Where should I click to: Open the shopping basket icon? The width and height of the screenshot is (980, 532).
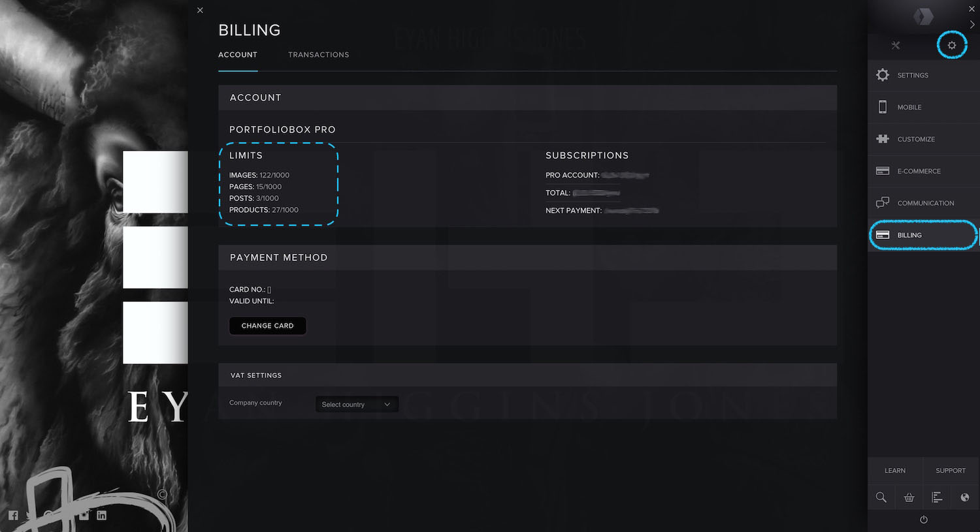tap(909, 497)
